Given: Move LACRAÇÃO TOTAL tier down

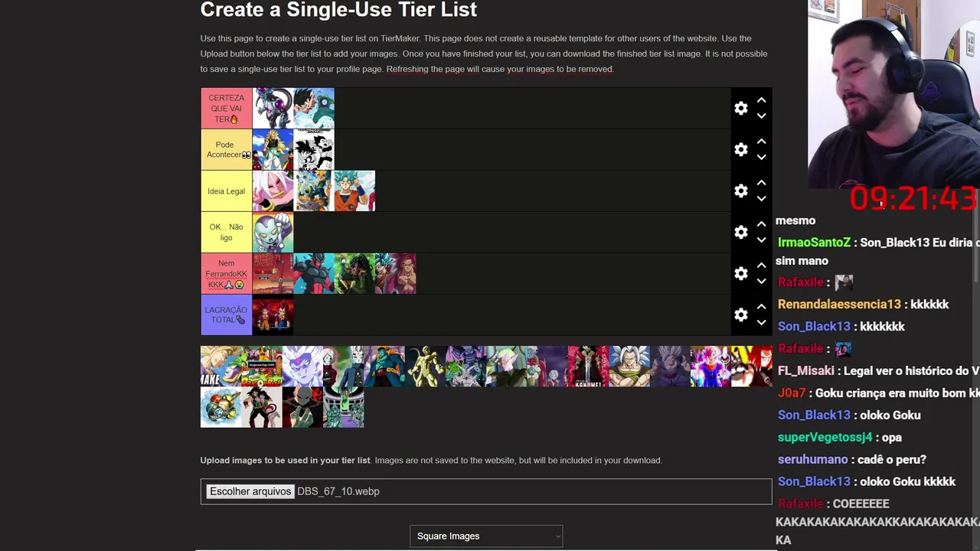Looking at the screenshot, I should click(x=761, y=323).
